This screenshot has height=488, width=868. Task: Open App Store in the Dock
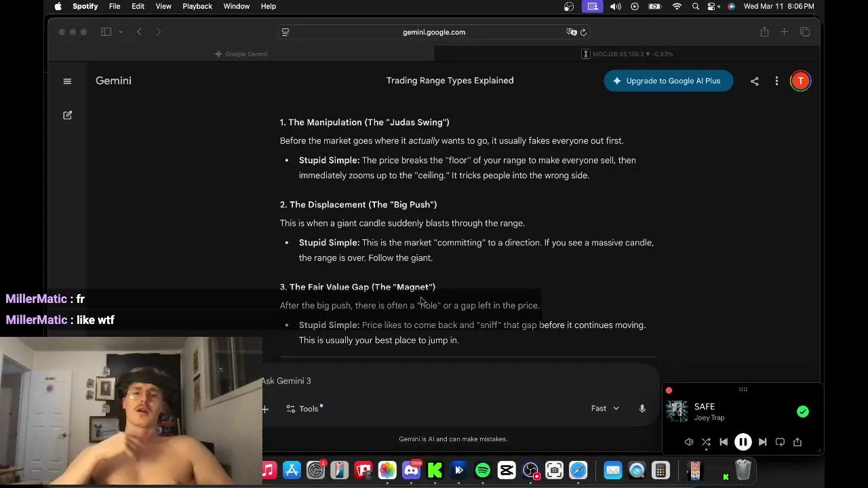[x=292, y=470]
